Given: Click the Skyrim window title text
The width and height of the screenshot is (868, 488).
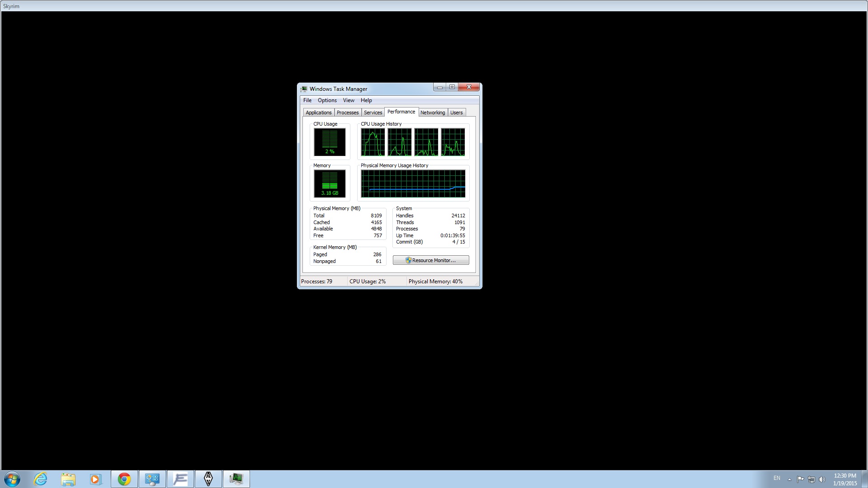Looking at the screenshot, I should 11,6.
